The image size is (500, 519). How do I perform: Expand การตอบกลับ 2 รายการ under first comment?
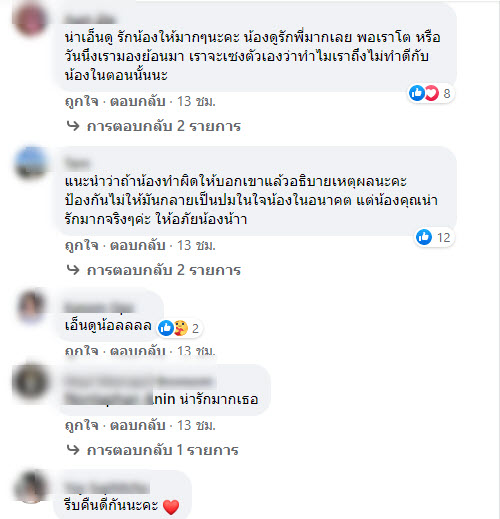pyautogui.click(x=163, y=126)
